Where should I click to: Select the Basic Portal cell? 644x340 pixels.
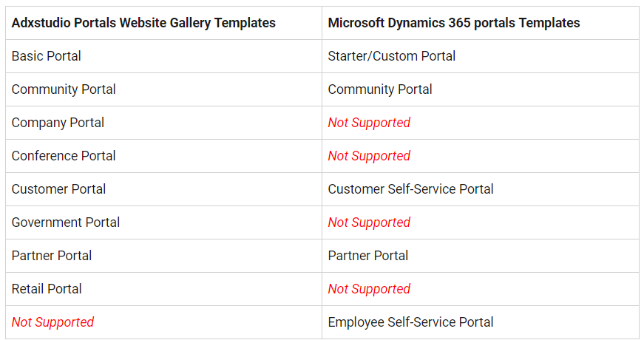point(47,56)
